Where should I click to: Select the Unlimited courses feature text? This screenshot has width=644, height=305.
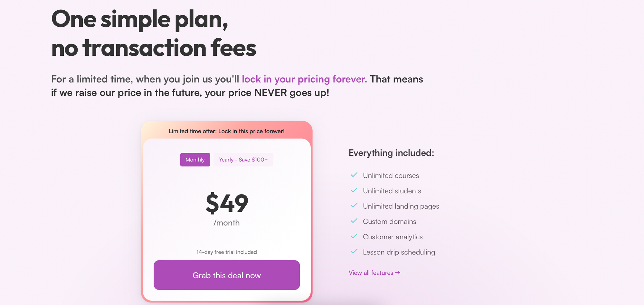tap(391, 175)
